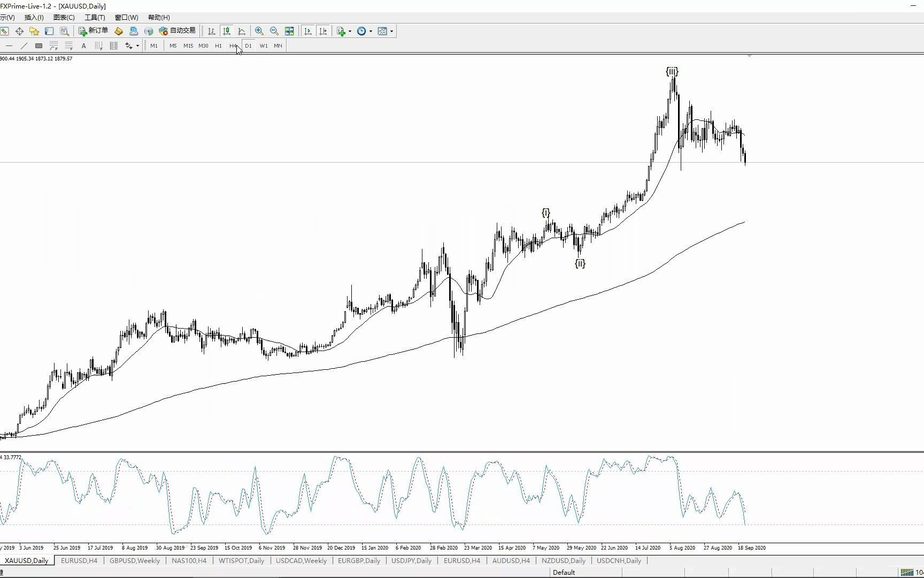This screenshot has width=924, height=578.
Task: Switch to USDCNH,Daily chart tab
Action: point(619,560)
